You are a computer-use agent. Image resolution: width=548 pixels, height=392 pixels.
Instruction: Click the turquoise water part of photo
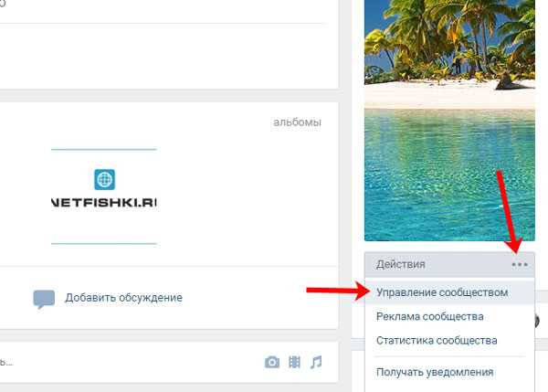point(449,175)
